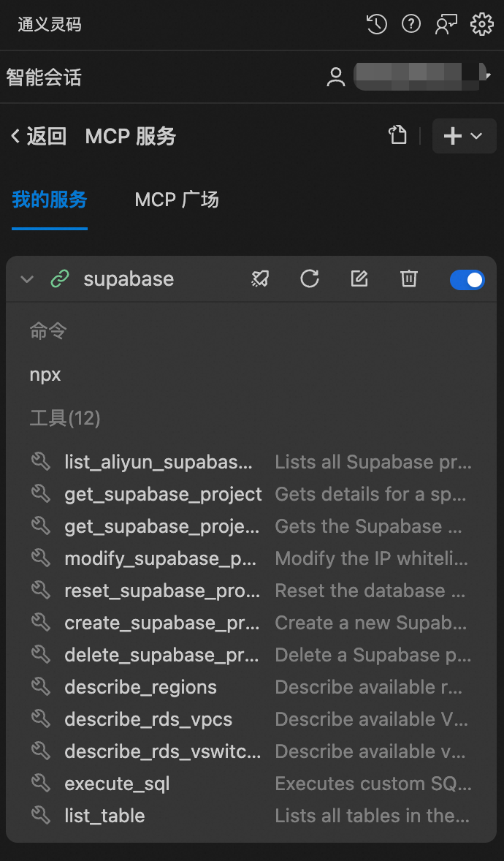504x861 pixels.
Task: Open the chat history icon
Action: click(x=376, y=24)
